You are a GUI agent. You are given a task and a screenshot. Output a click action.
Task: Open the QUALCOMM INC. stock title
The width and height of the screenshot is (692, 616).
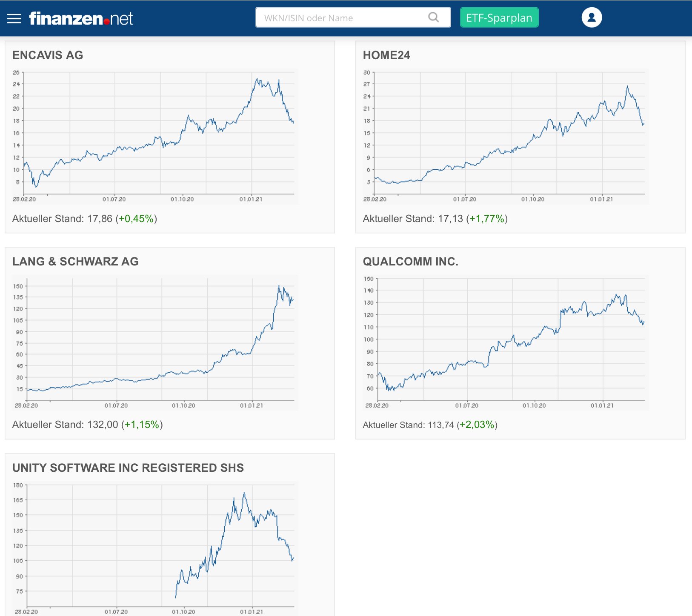[x=411, y=262]
